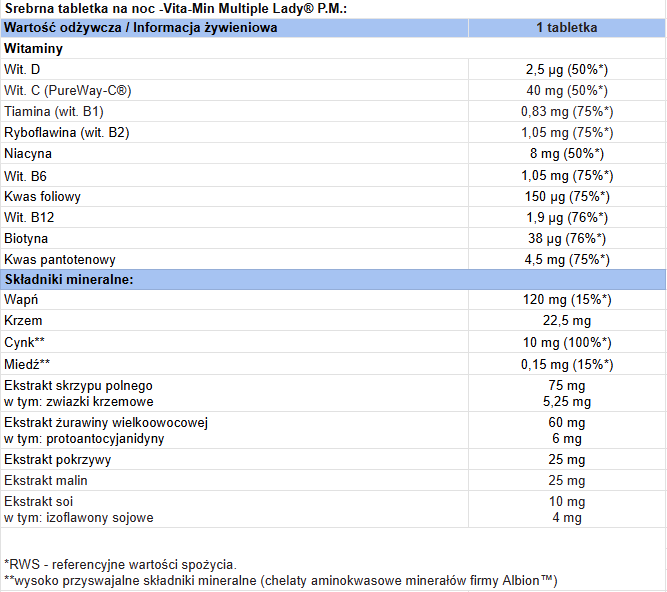
Task: Select value '4,5 mg (75%*)'
Action: coord(567,259)
